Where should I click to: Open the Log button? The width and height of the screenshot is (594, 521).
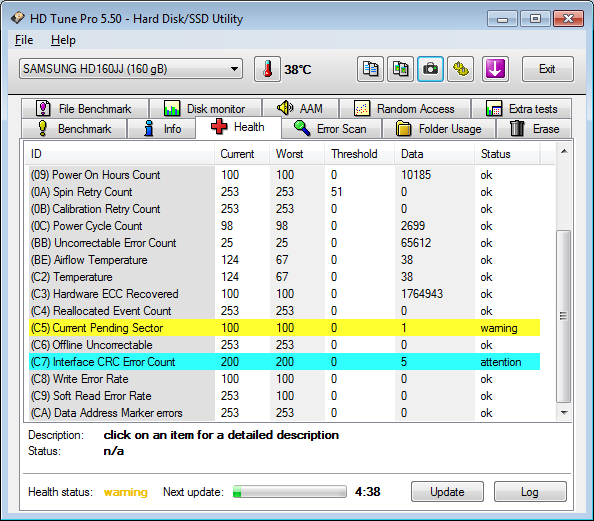530,492
